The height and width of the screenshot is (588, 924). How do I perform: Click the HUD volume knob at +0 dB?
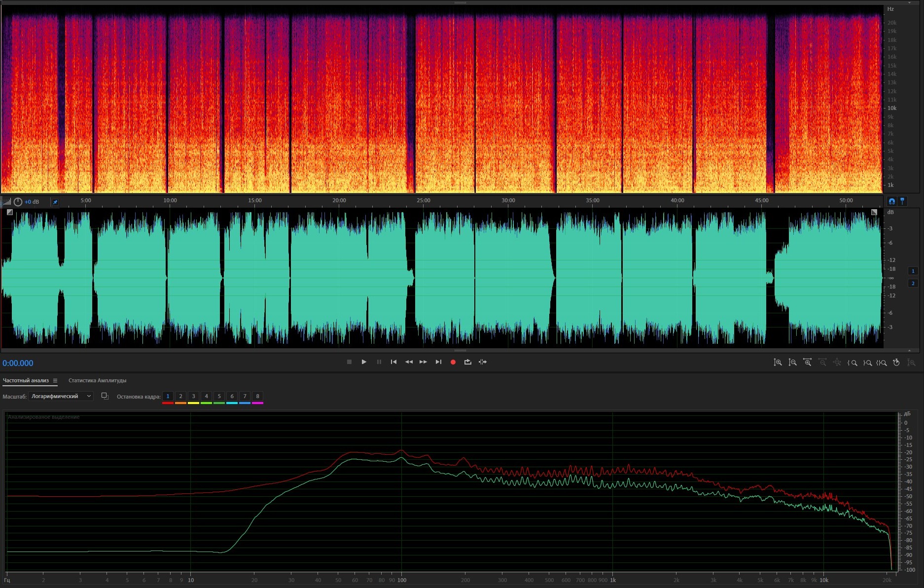18,202
